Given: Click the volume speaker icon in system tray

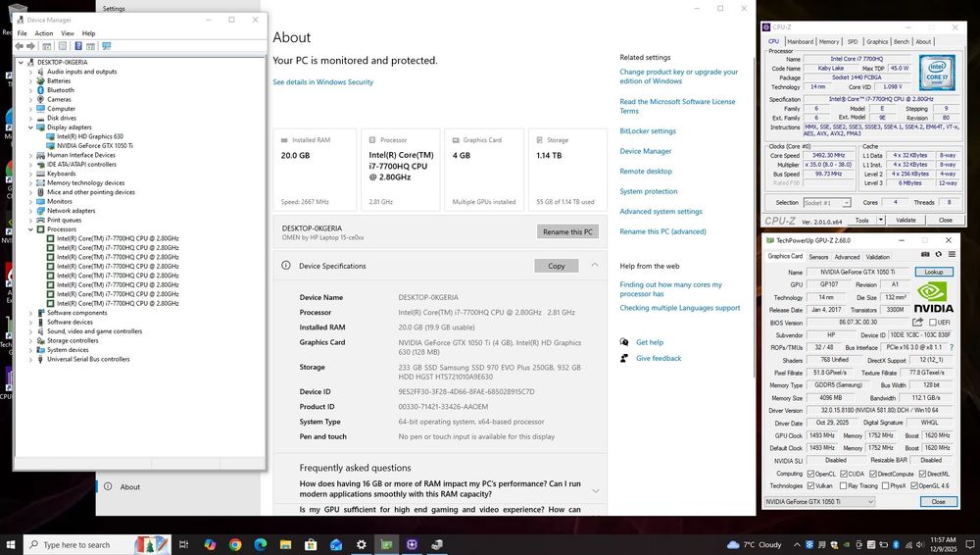Looking at the screenshot, I should (920, 545).
